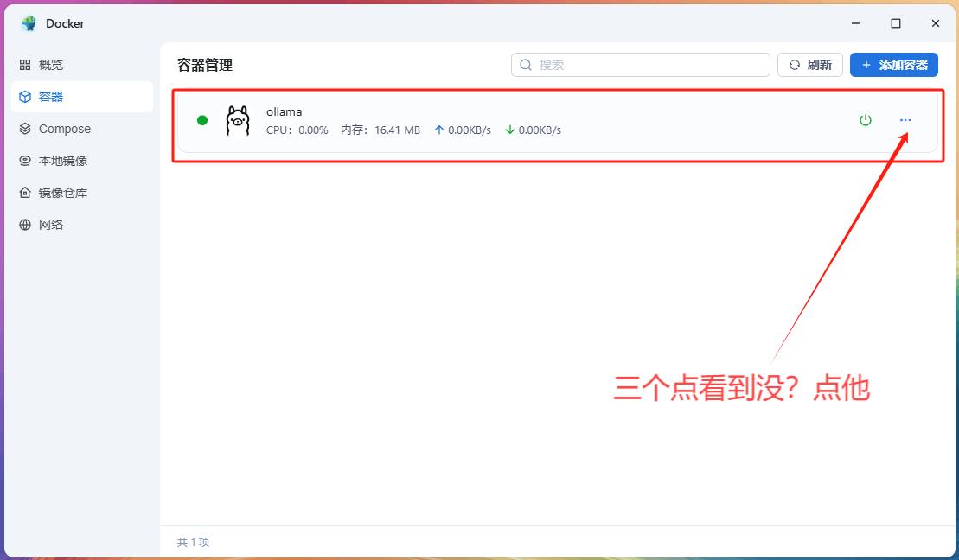Click the Docker whale logo in title bar
The width and height of the screenshot is (959, 560).
(x=29, y=23)
